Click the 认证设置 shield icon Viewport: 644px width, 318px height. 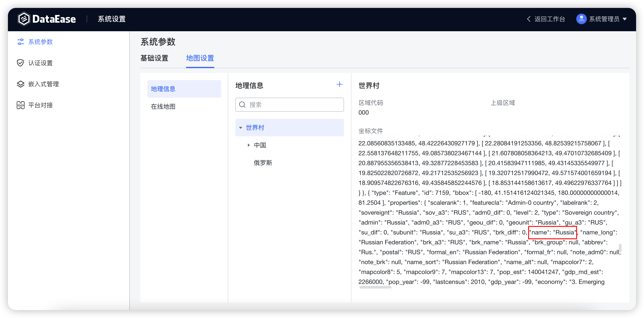[20, 63]
